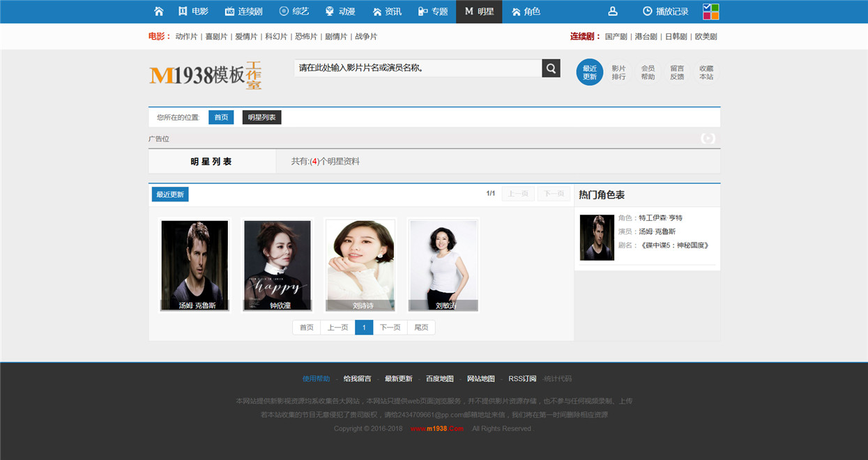This screenshot has width=868, height=460.
Task: Select page 1 in the pagination
Action: coord(364,328)
